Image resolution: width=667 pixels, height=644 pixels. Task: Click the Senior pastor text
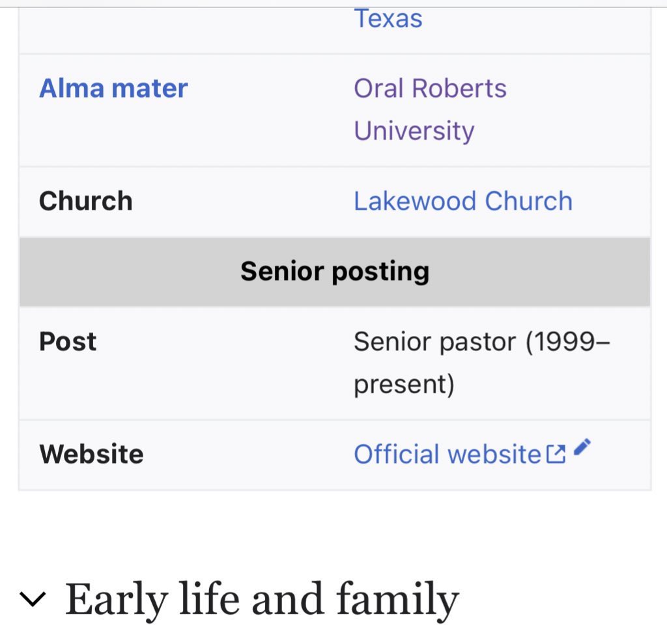pyautogui.click(x=434, y=342)
